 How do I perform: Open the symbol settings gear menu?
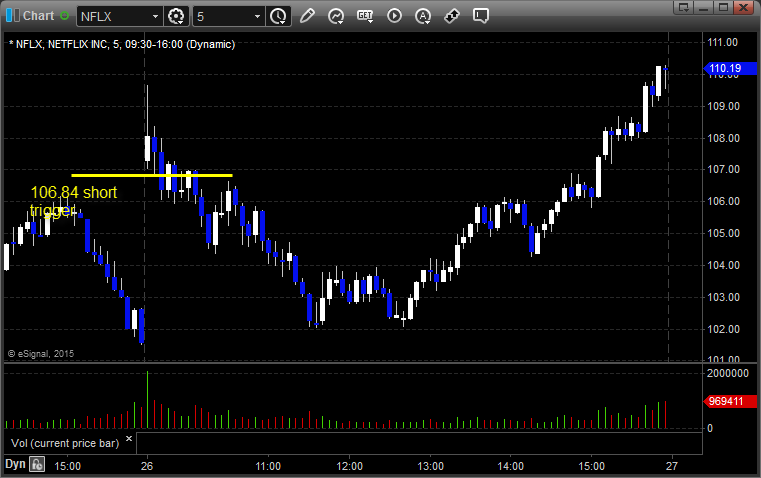pos(176,16)
